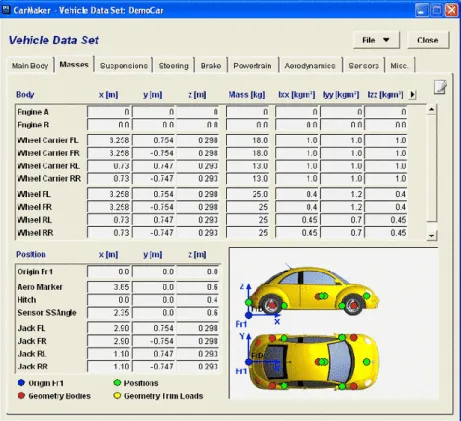Maximize the CarMaker window
The height and width of the screenshot is (421, 461).
click(x=436, y=10)
